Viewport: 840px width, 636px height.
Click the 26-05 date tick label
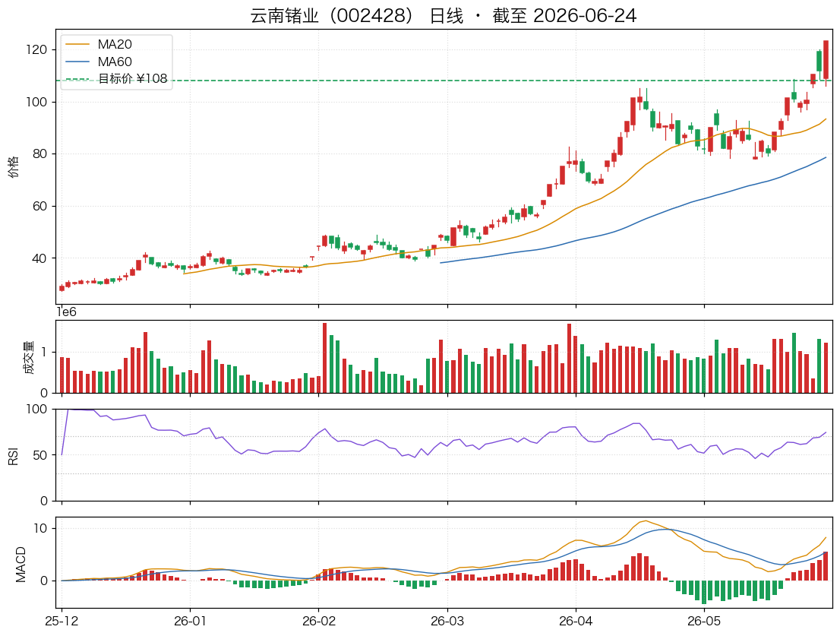click(x=704, y=621)
